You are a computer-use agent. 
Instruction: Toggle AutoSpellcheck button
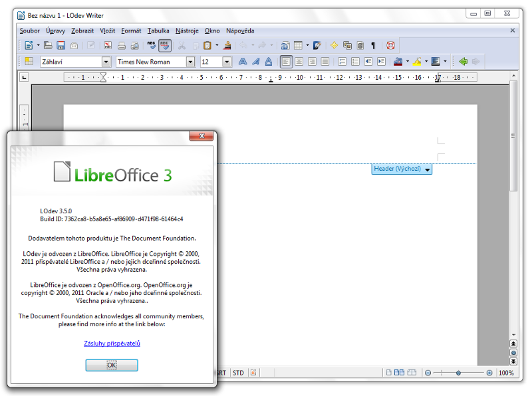[x=164, y=45]
